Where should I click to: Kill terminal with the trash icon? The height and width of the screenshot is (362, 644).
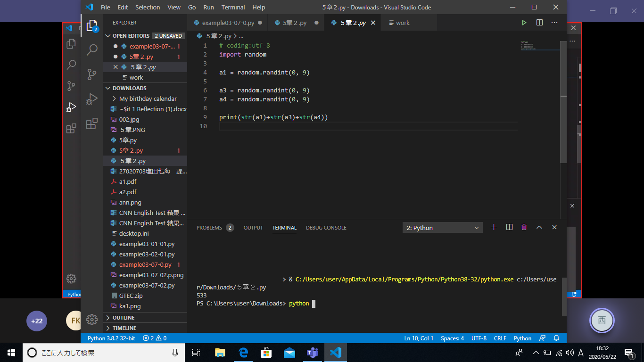point(524,227)
